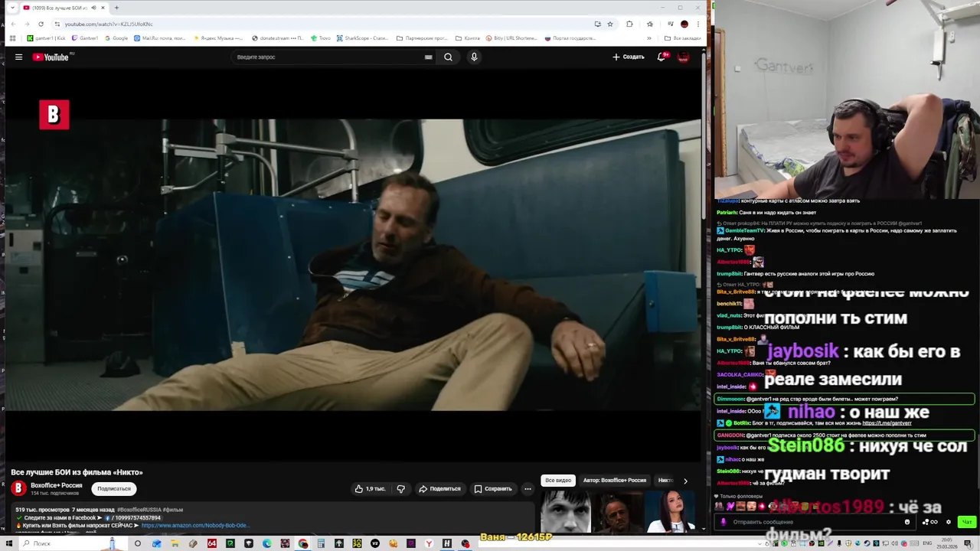This screenshot has height=551, width=980.
Task: Open Chrome three-dot menu
Action: (697, 24)
